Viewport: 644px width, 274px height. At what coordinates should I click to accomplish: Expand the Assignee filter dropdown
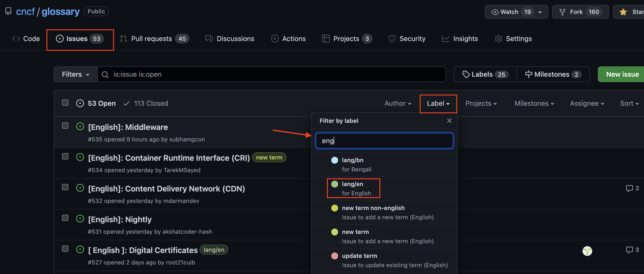587,103
